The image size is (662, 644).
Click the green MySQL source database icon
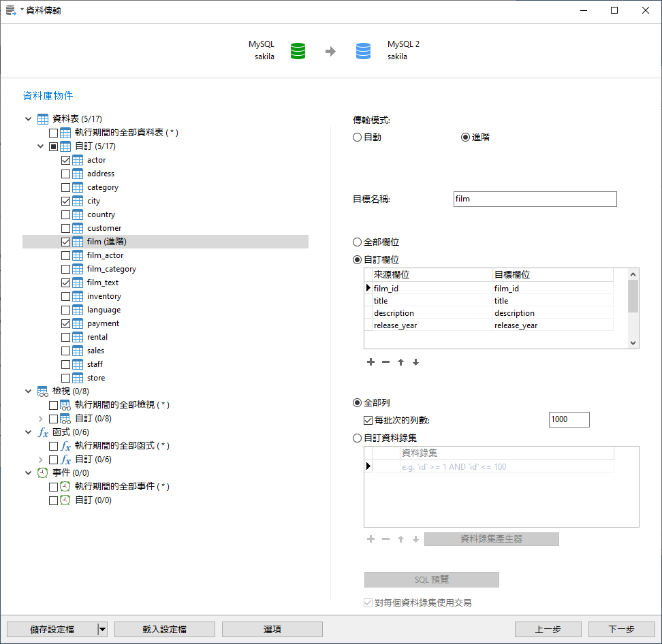298,50
